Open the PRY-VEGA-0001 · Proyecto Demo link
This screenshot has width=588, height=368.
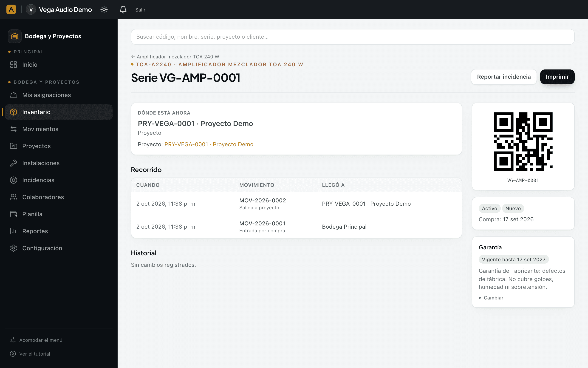click(x=209, y=144)
